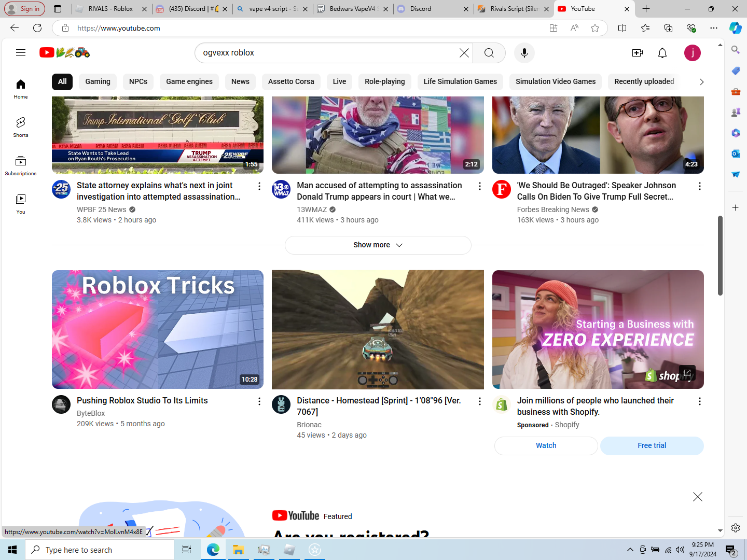Open Outlook in the Edge sidebar

point(736,153)
